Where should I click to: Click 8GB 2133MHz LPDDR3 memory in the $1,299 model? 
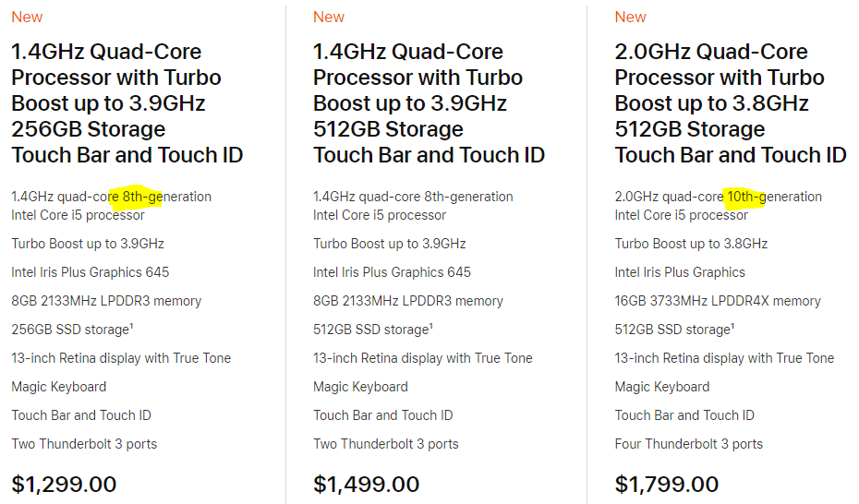tap(106, 301)
